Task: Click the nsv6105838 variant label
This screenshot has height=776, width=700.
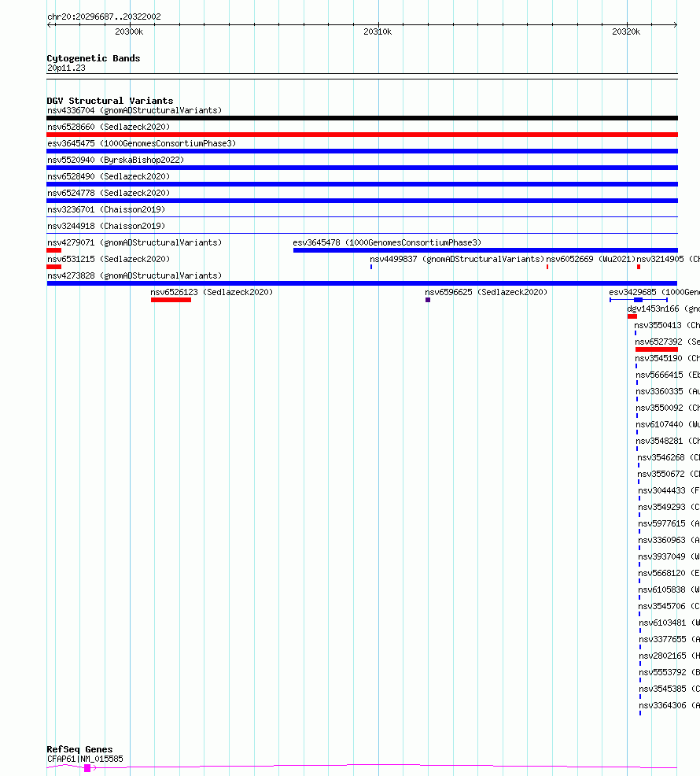Action: 669,589
